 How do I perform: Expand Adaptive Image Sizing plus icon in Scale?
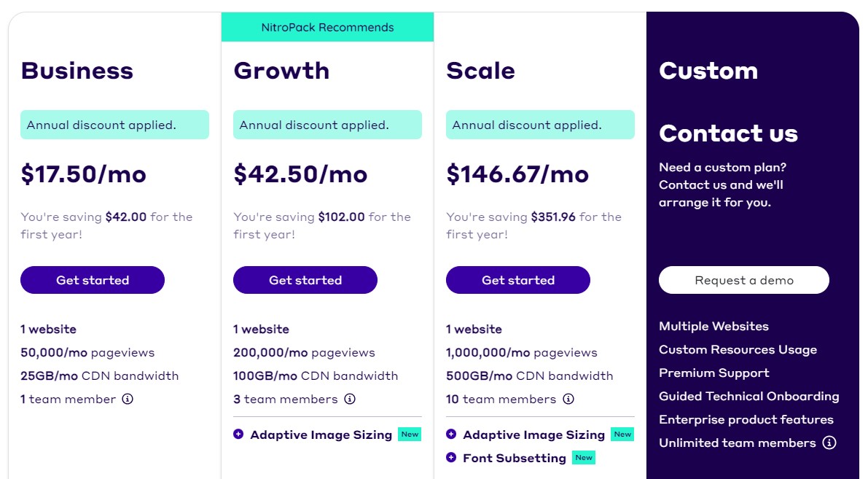click(x=451, y=434)
